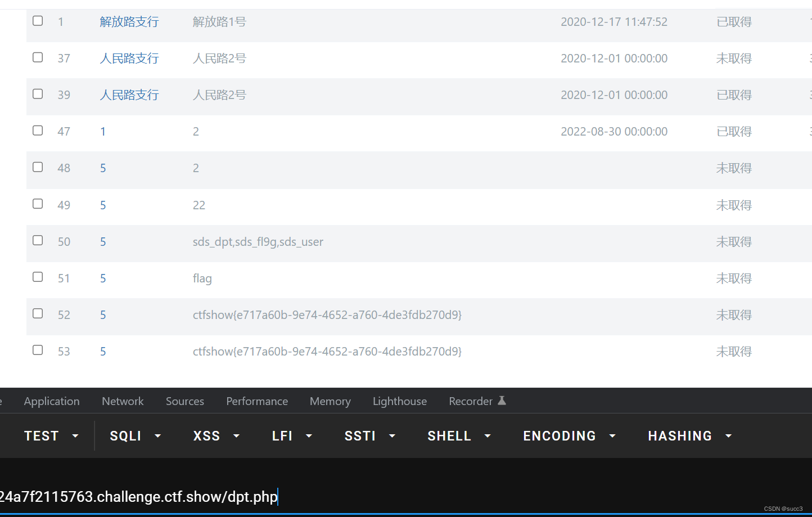Switch to the Network devtools tab
This screenshot has height=517, width=812.
point(123,401)
